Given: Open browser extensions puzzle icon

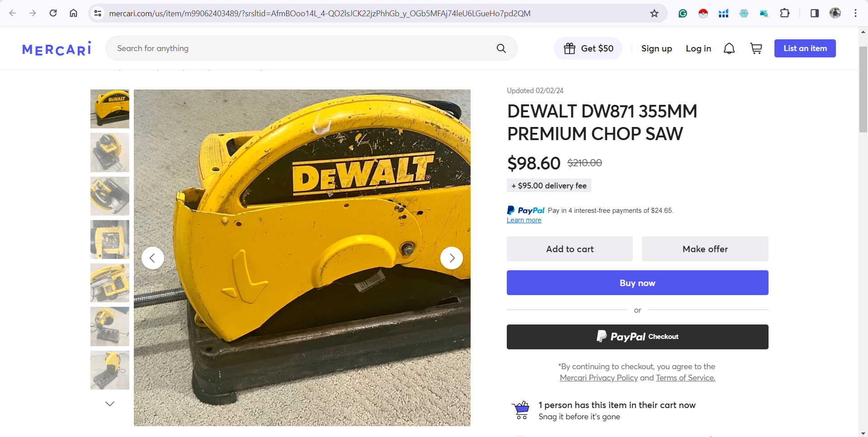Looking at the screenshot, I should click(x=785, y=13).
